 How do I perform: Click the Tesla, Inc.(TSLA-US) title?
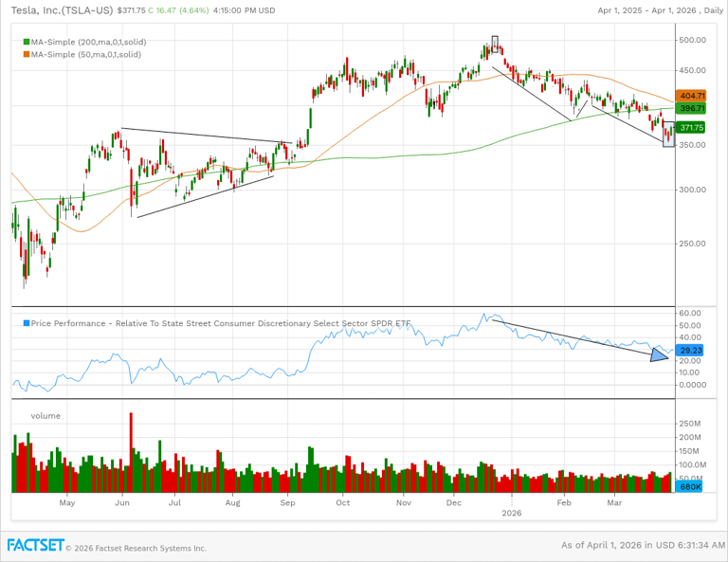pos(62,10)
